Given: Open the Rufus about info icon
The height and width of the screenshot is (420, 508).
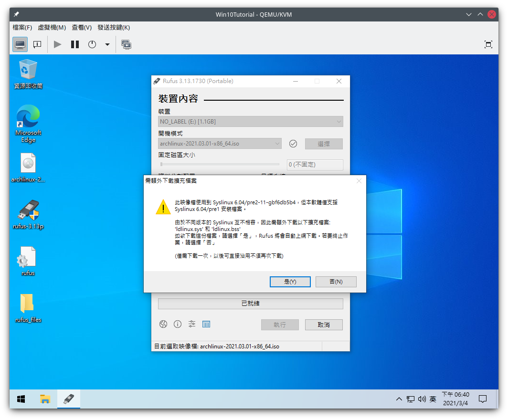Looking at the screenshot, I should pyautogui.click(x=178, y=324).
